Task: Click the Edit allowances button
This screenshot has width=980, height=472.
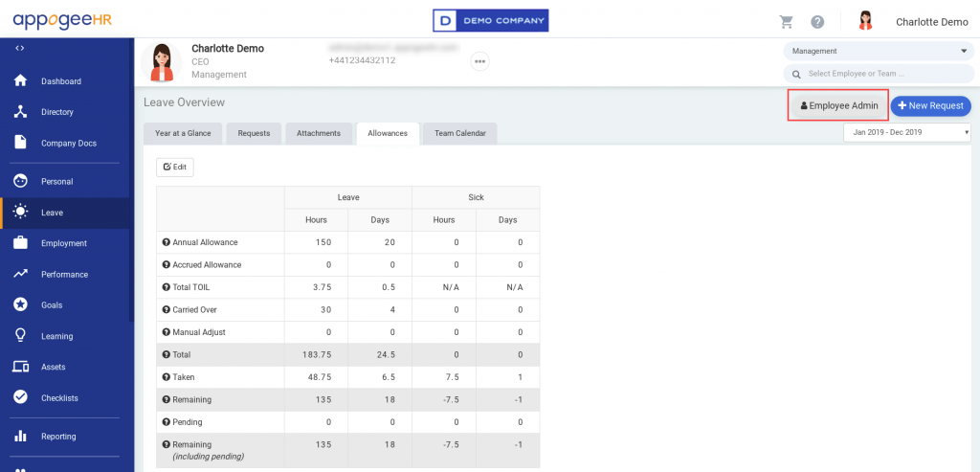Action: (x=174, y=167)
